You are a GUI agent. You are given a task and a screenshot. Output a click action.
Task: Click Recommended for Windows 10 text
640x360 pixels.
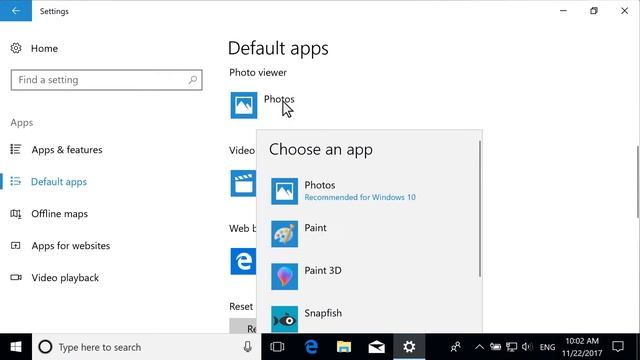point(360,197)
